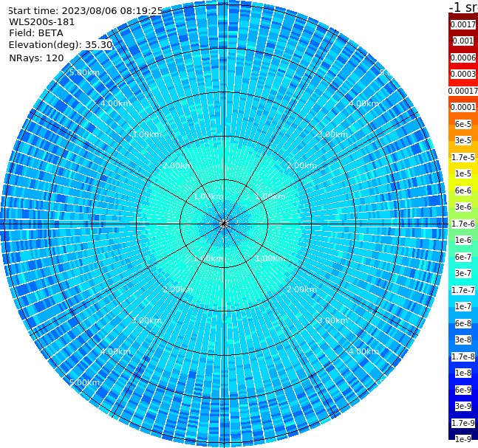Select the Elevation(deg): 35.30 text
The height and width of the screenshot is (448, 478).
click(61, 45)
